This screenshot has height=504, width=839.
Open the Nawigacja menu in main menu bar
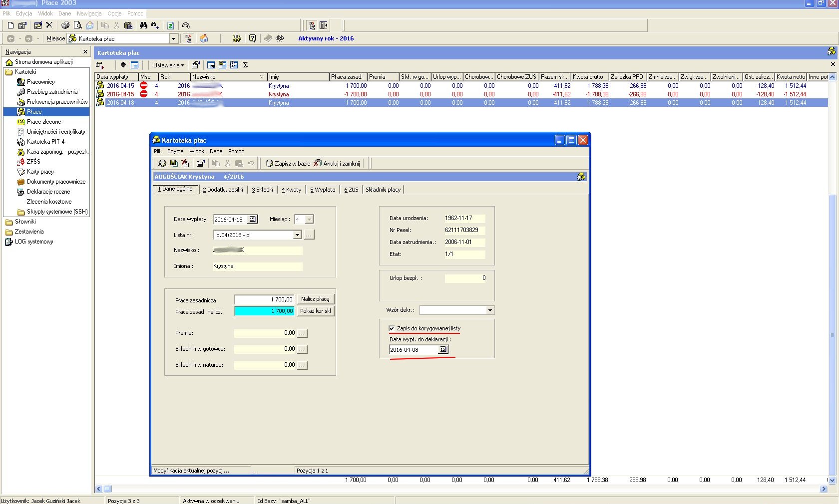tap(89, 13)
